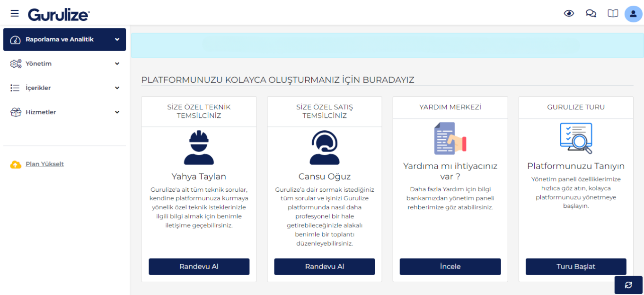Click the Platformunuzu Tanıyın heading

coord(576,166)
